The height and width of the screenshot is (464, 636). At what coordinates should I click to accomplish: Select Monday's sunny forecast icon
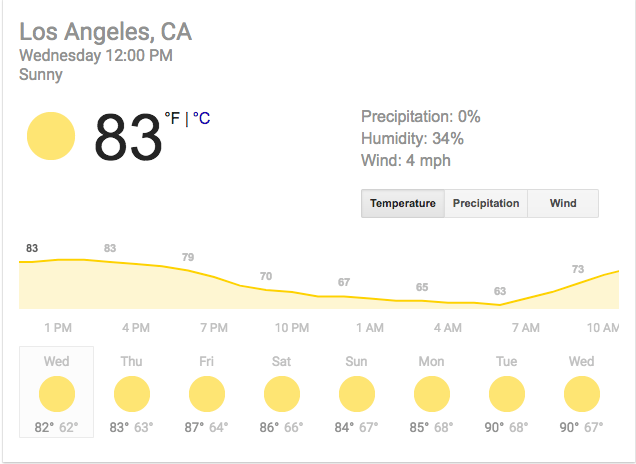coord(432,394)
